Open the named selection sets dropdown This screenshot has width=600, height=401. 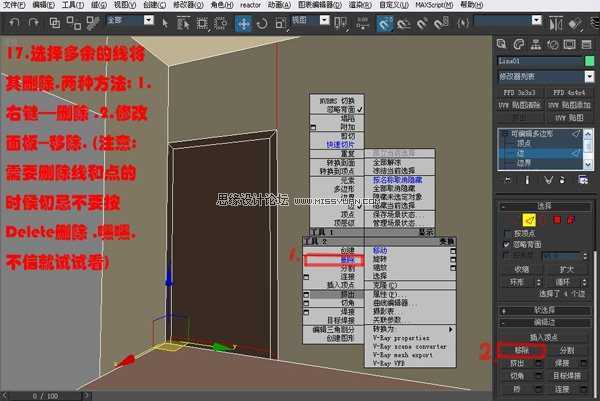point(537,20)
